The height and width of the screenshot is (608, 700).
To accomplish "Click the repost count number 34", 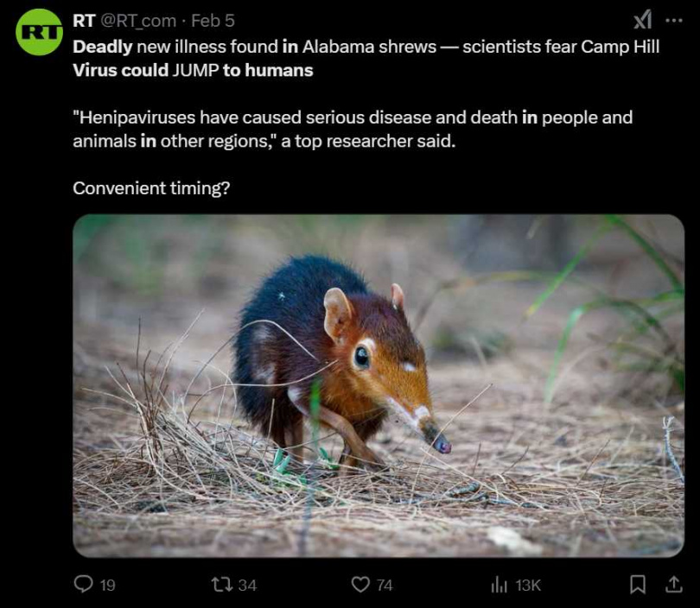I will coord(247,586).
